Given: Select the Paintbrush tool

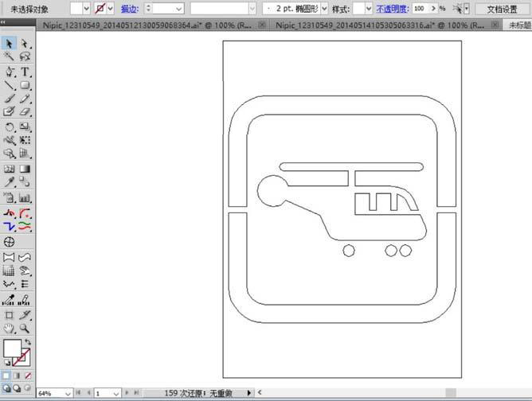Looking at the screenshot, I should click(10, 99).
